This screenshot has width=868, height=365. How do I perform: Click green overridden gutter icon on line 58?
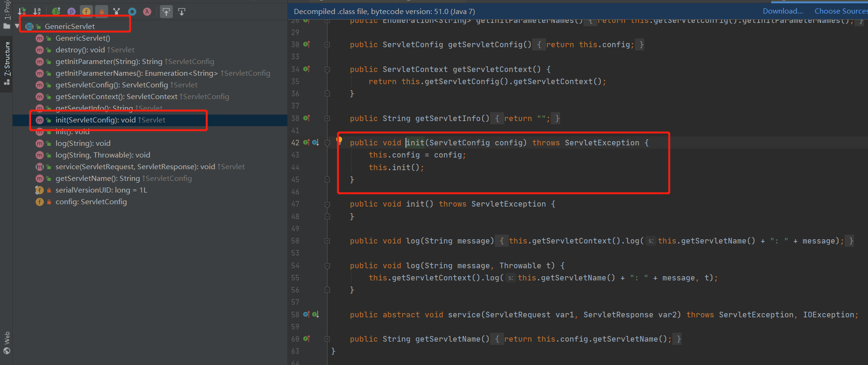click(315, 315)
